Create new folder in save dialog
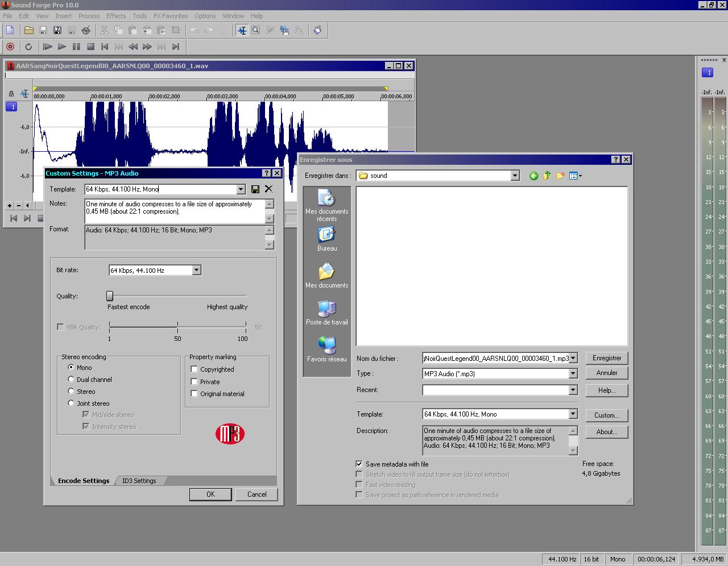This screenshot has height=566, width=728. (560, 176)
